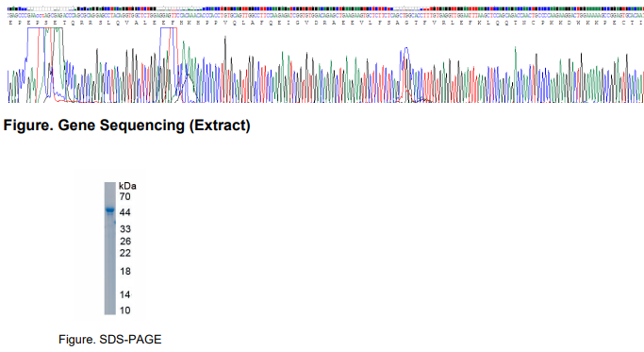Select the 10 kDa marker label
The width and height of the screenshot is (644, 352).
124,310
